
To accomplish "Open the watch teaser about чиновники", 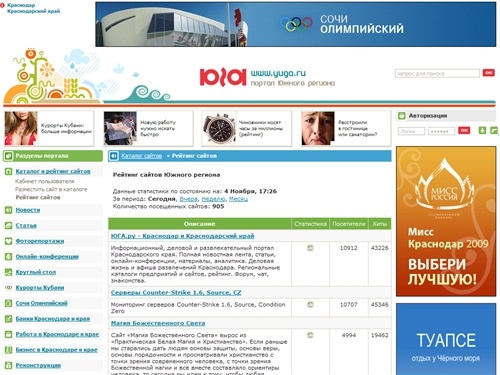I will point(247,128).
